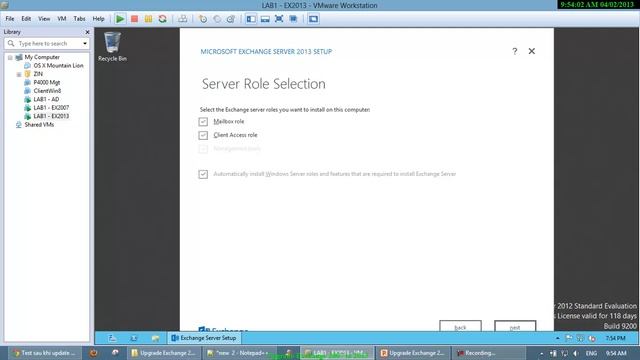
Task: Select LAB1 - EX2007 virtual machine
Action: (51, 108)
